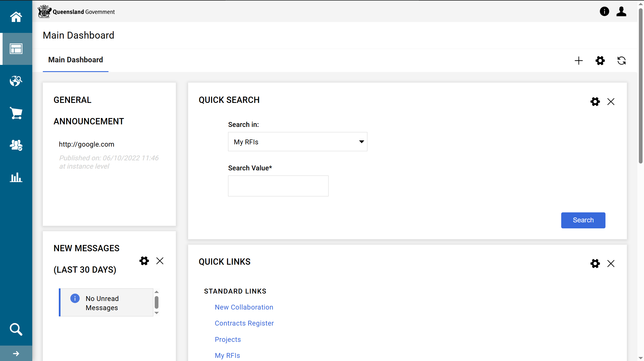
Task: Click the New Messages list scrollbar
Action: click(156, 302)
